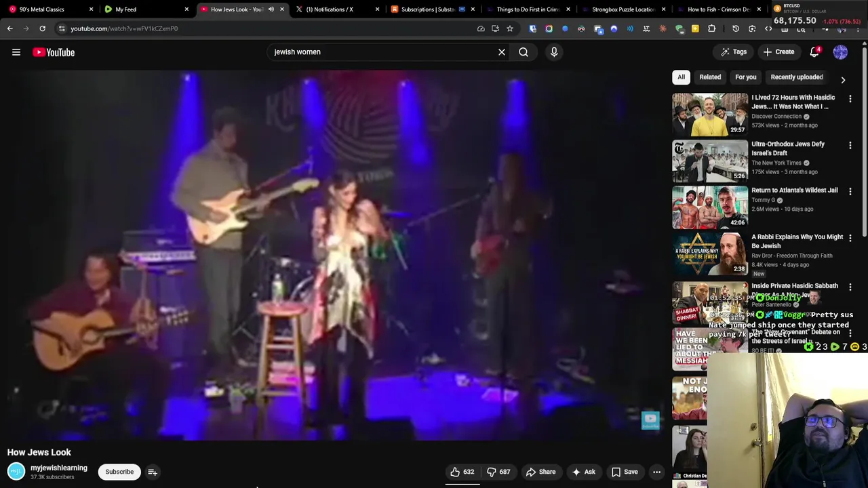The width and height of the screenshot is (868, 488).
Task: Open the Ask AI button
Action: 583,472
